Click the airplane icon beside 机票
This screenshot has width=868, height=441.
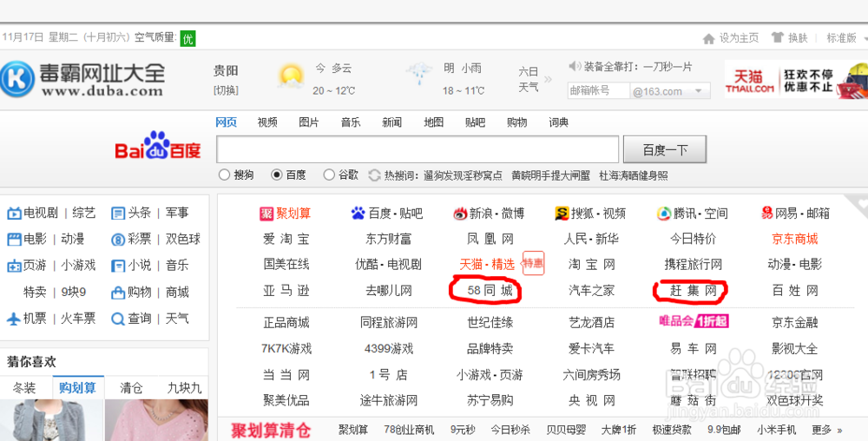pos(14,319)
